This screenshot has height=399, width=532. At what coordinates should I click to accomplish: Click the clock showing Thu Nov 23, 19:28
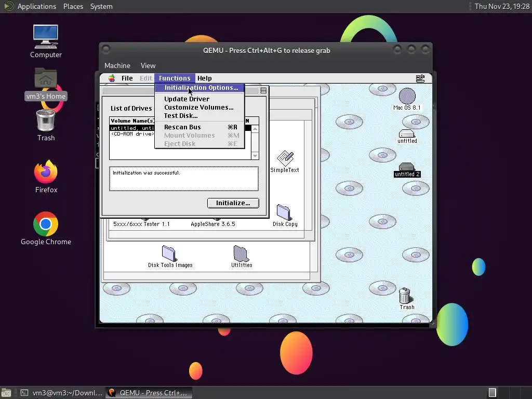tap(502, 6)
